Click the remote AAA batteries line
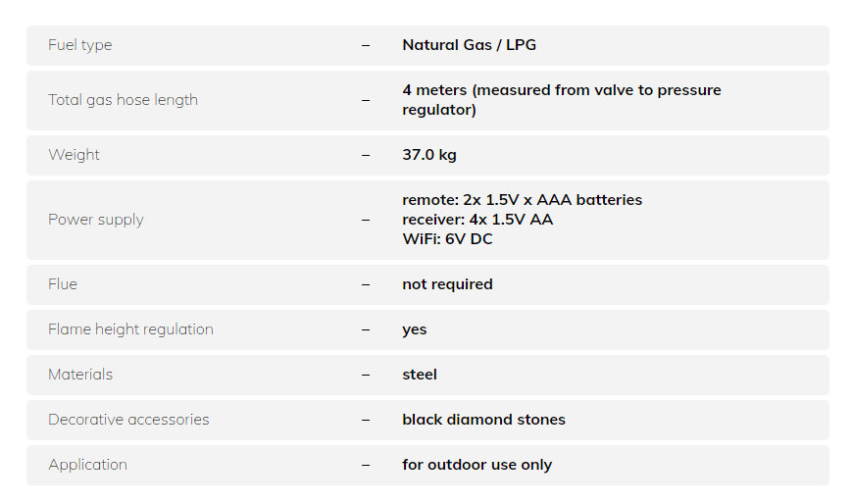Screen dimensions: 852x504 point(522,200)
